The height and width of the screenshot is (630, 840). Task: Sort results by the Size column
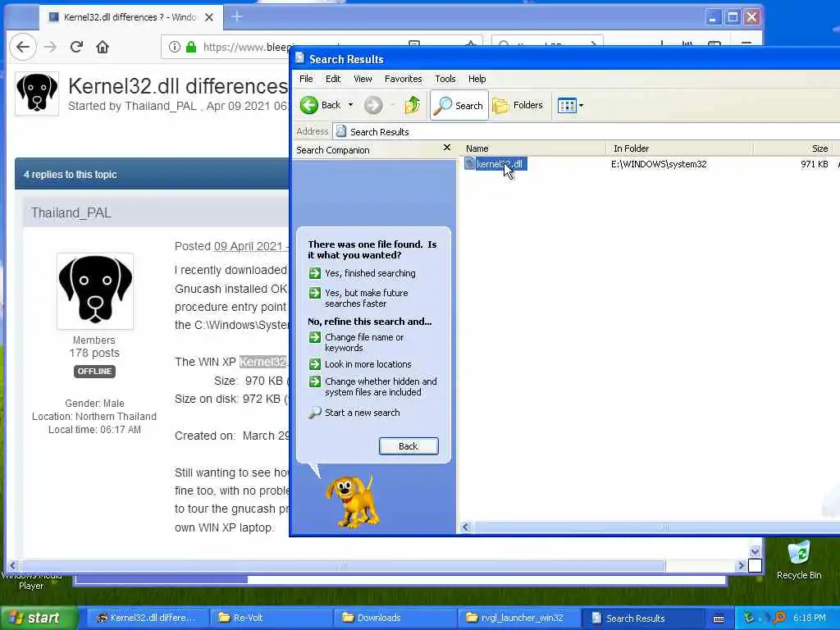[x=793, y=148]
